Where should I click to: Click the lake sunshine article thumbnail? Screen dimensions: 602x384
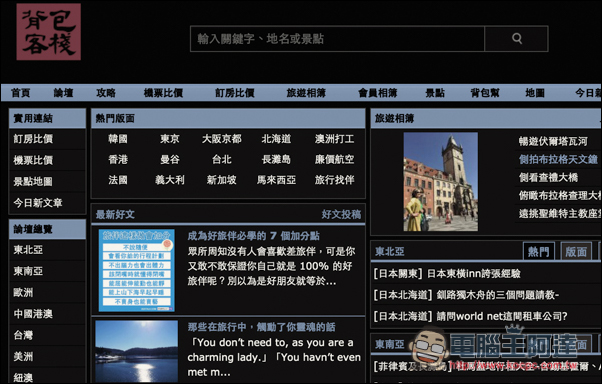(x=137, y=352)
